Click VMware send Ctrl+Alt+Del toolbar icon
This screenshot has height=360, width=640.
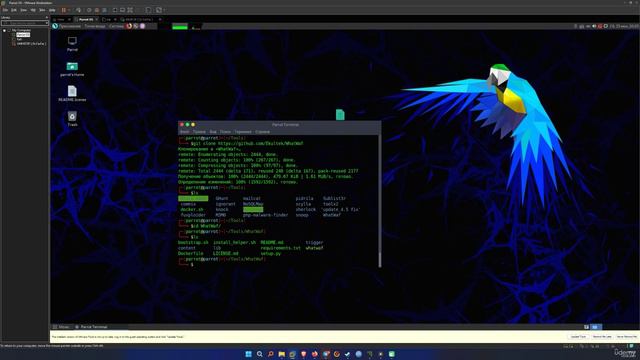pyautogui.click(x=78, y=10)
